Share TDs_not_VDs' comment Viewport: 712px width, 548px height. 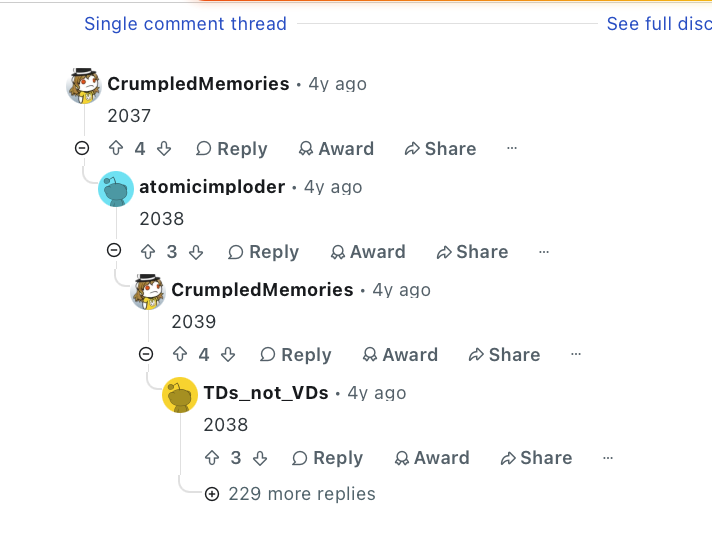point(536,458)
